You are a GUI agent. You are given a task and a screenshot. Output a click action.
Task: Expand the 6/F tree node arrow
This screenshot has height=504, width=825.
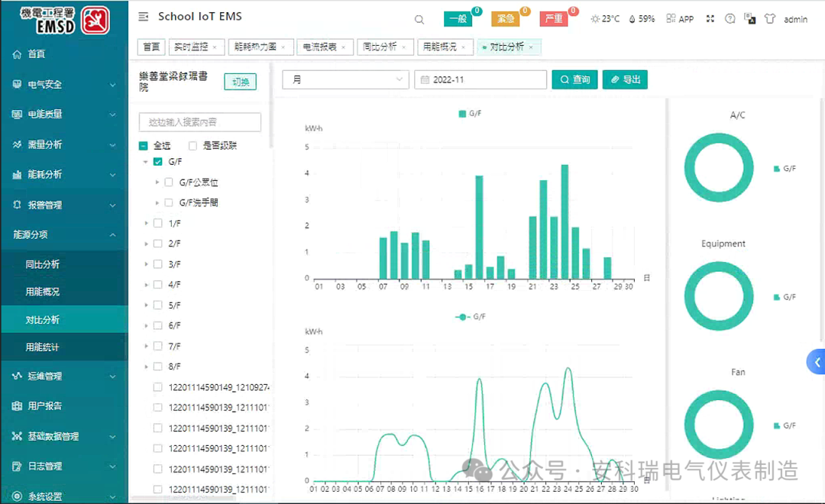click(146, 325)
